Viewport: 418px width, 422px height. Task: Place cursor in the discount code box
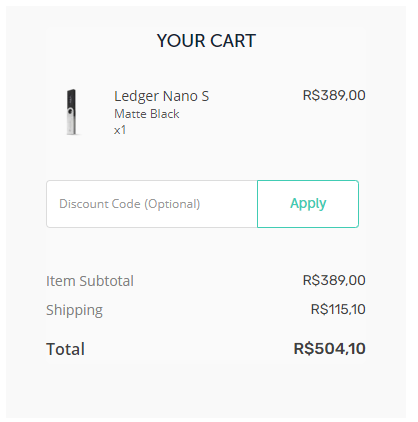tap(152, 204)
